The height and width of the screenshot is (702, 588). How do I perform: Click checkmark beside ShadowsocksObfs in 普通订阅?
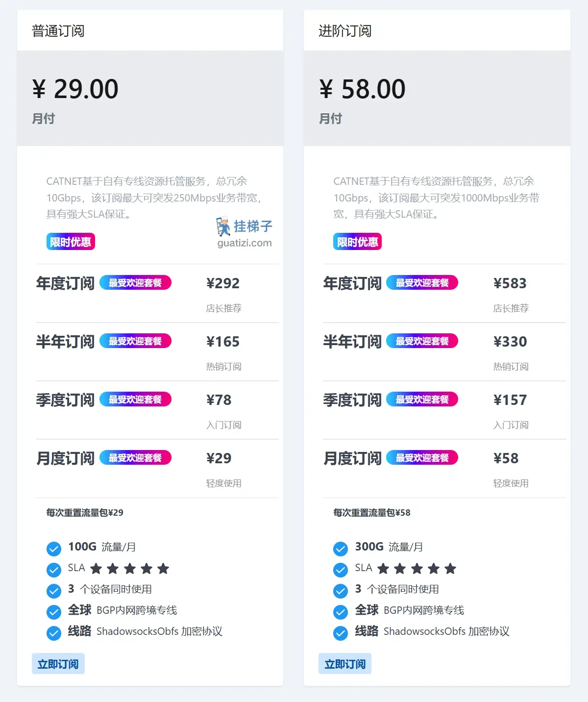[x=54, y=633]
